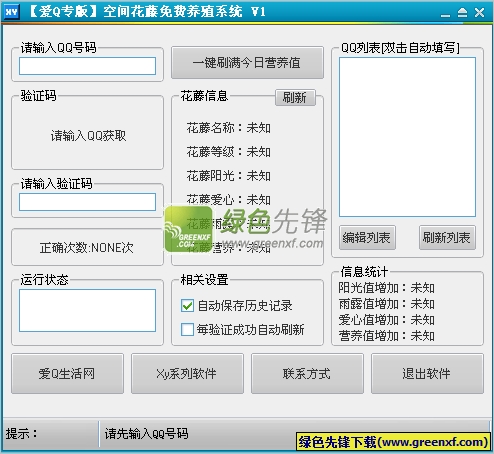Click the eject-style tray button in title bar
Screen dimensions: 494x454
pos(462,13)
